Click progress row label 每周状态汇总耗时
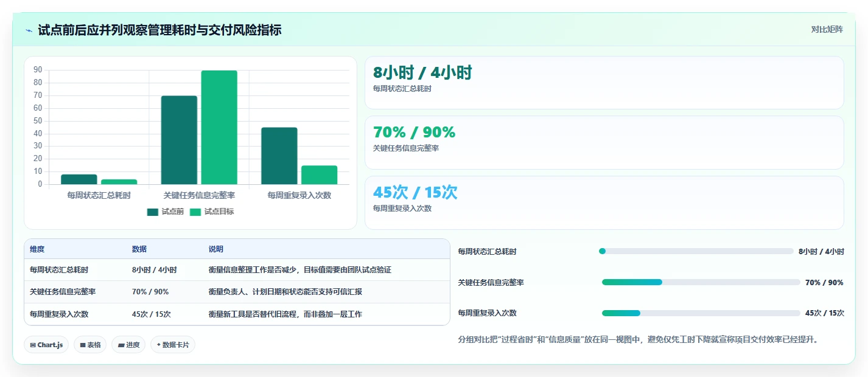 coord(488,252)
